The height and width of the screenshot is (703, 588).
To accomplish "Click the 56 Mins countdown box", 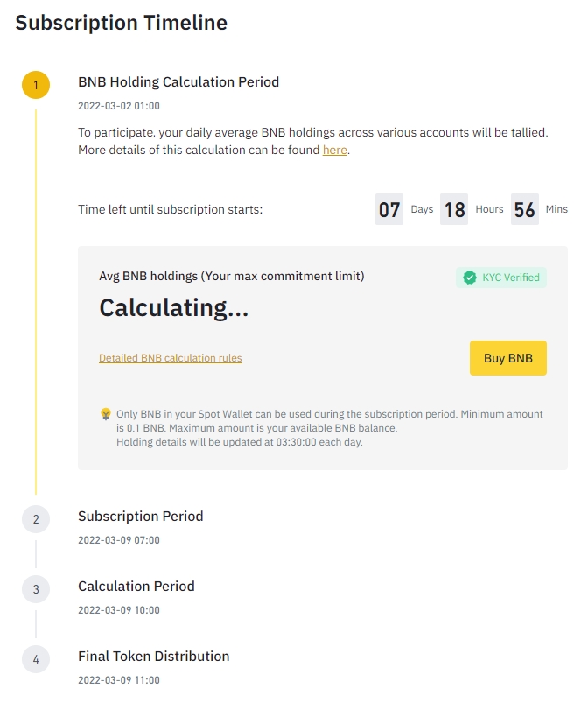I will click(x=524, y=210).
